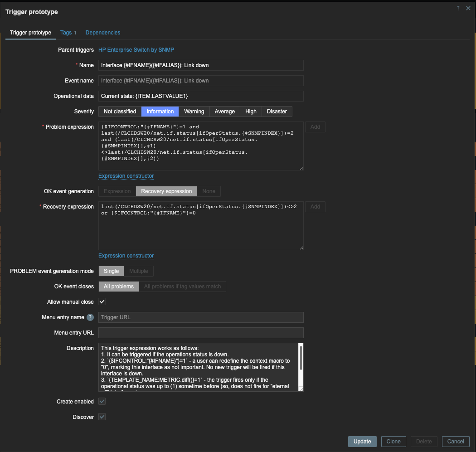The width and height of the screenshot is (476, 452).
Task: Select None for OK event generation
Action: (x=209, y=191)
